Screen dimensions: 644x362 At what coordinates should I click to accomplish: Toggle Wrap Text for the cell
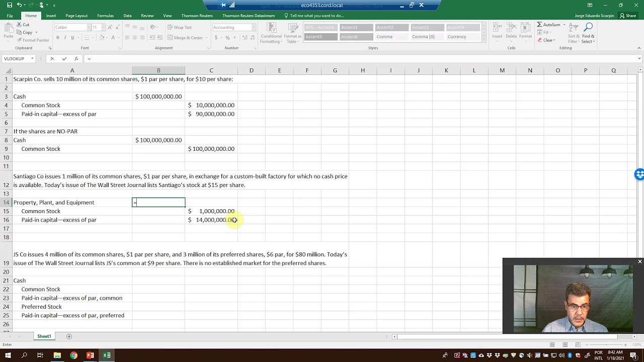[x=180, y=27]
